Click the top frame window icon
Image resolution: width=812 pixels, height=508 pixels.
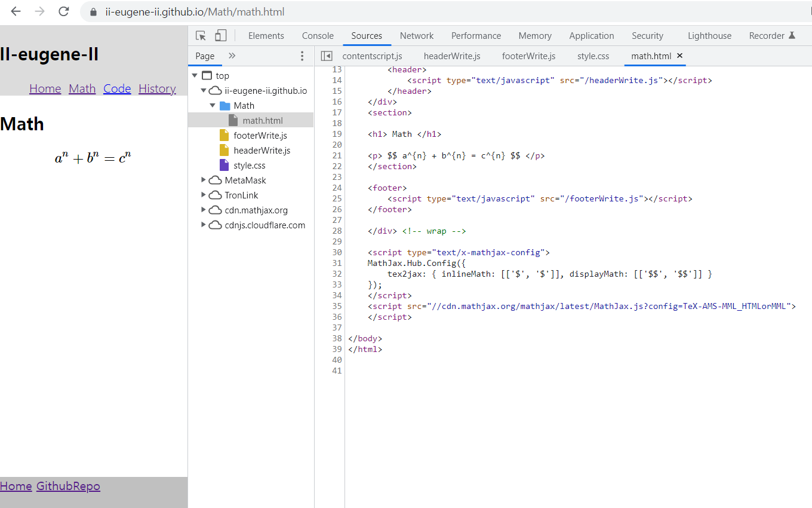pyautogui.click(x=207, y=76)
